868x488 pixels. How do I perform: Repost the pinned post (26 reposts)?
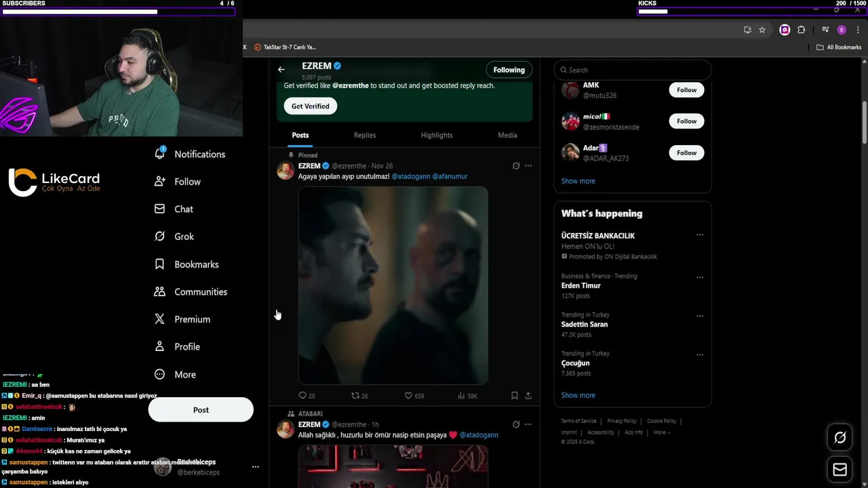coord(355,395)
